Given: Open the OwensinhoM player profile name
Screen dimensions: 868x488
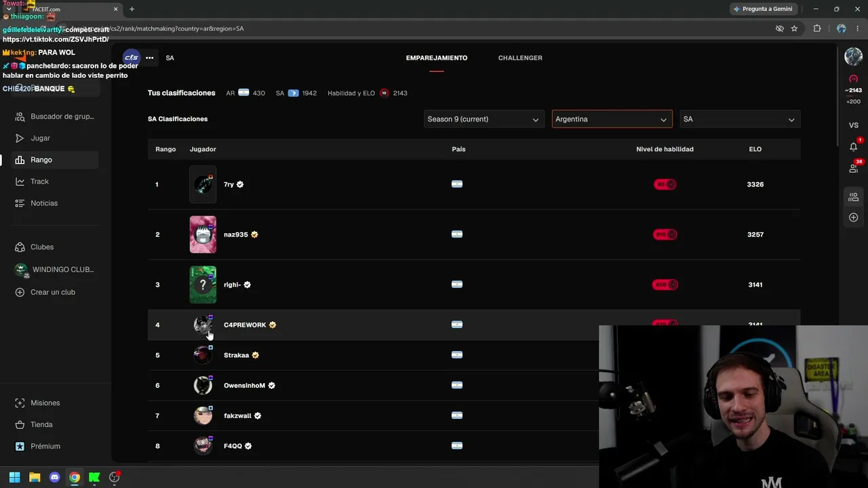Looking at the screenshot, I should 244,386.
